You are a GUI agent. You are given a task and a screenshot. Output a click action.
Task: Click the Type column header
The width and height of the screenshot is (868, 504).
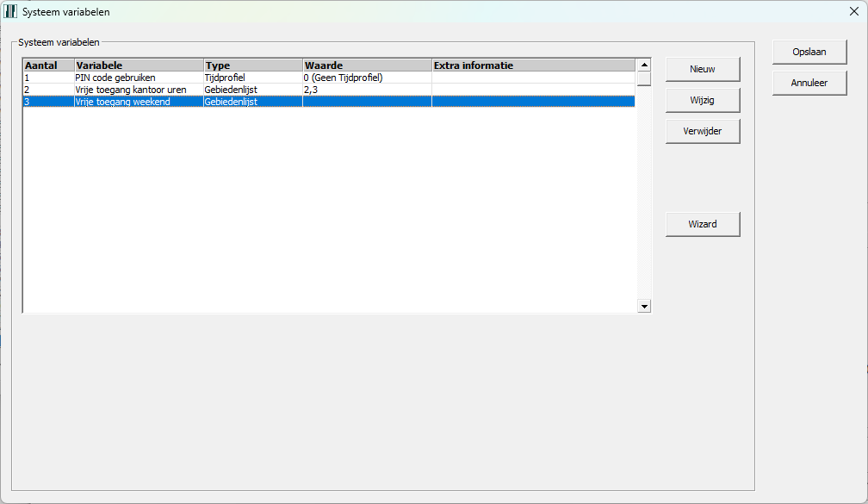(252, 65)
